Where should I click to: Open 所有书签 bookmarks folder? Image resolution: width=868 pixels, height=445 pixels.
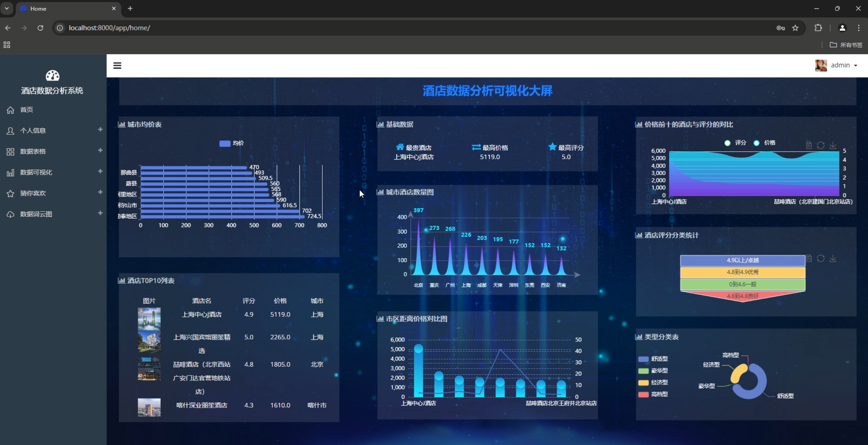point(846,45)
